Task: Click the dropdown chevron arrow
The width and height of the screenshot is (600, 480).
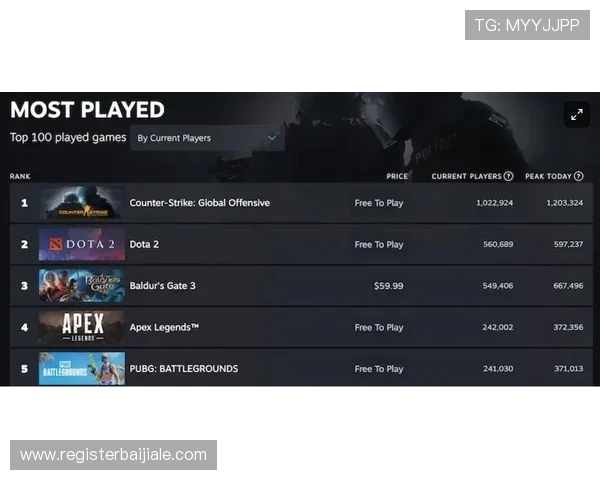Action: click(271, 138)
